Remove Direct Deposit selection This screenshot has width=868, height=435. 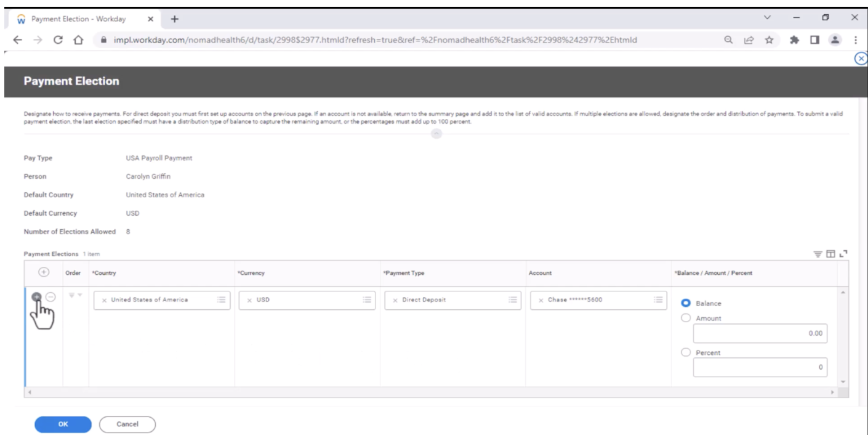(x=395, y=301)
